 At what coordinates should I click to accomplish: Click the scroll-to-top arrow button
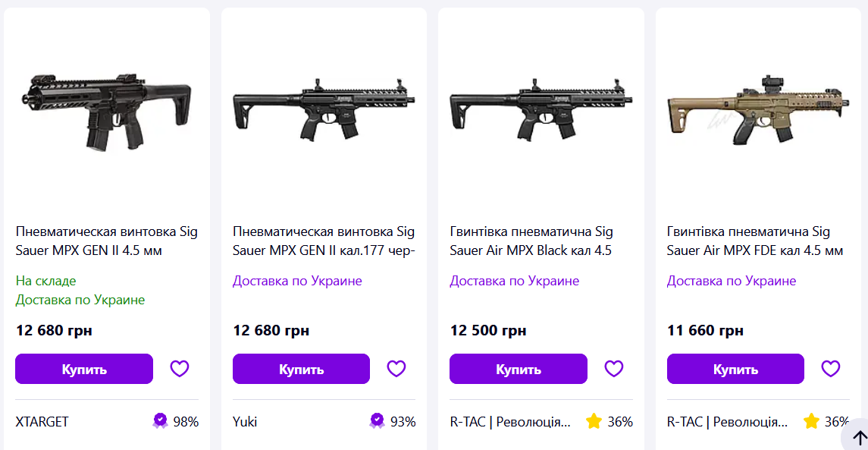pos(859,438)
